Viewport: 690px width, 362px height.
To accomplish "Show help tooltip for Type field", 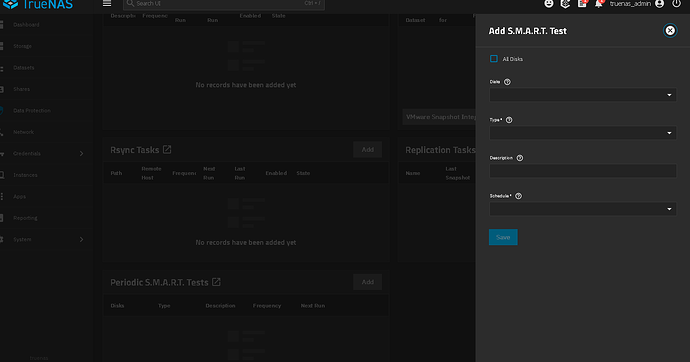I will click(509, 120).
